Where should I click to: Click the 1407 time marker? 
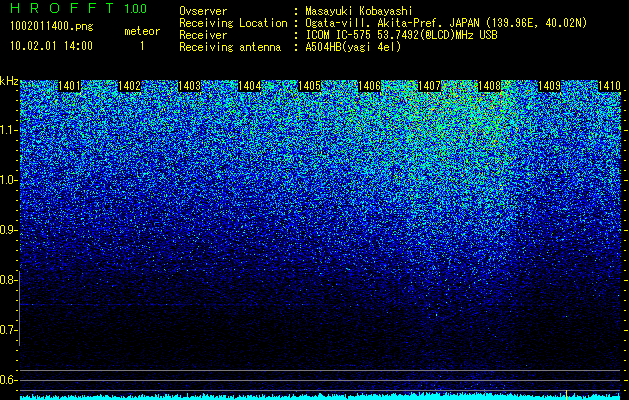pos(430,86)
